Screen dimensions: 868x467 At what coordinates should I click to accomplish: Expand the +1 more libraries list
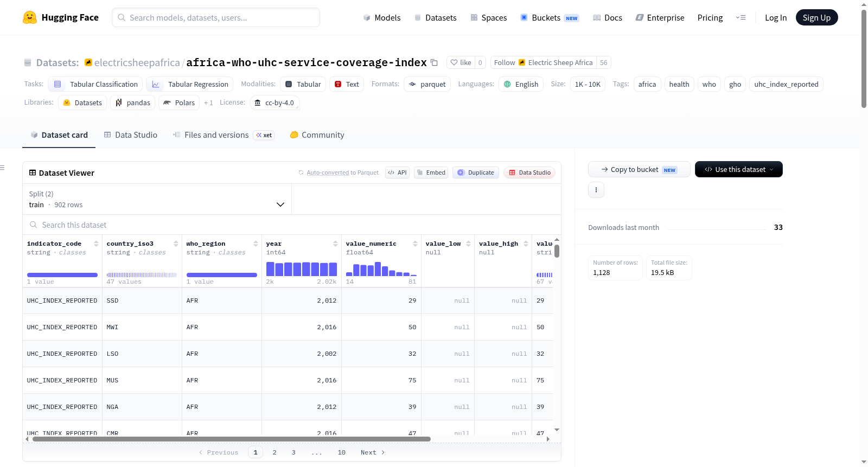click(x=208, y=103)
